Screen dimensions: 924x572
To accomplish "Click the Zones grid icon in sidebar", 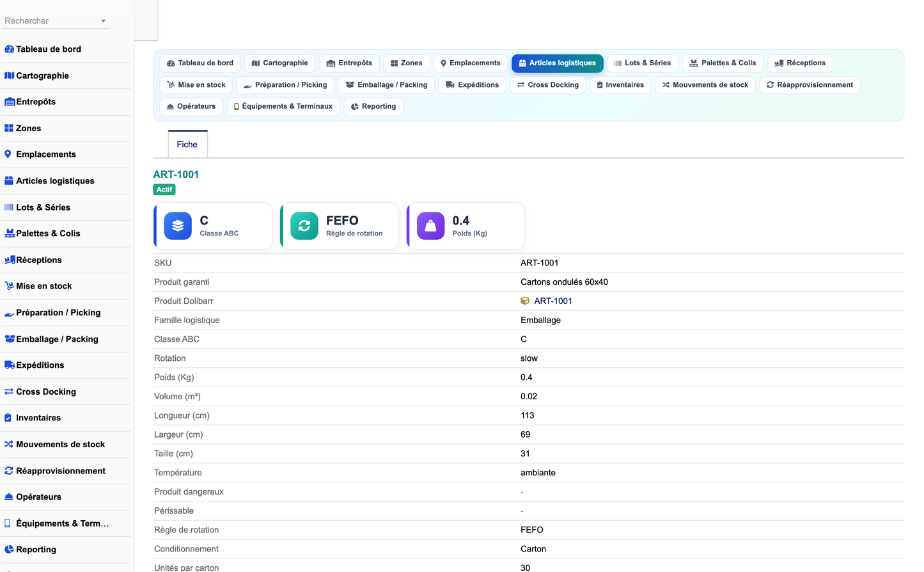I will pos(9,128).
